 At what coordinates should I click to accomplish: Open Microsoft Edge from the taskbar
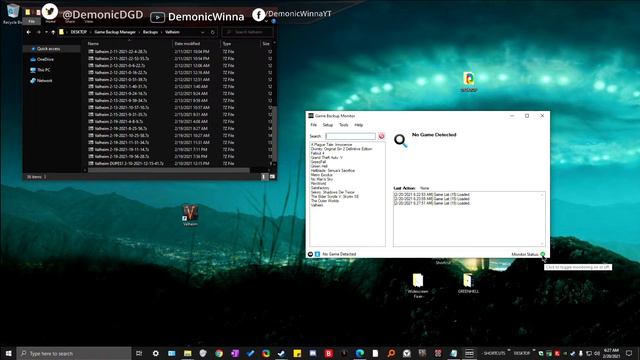click(360, 353)
